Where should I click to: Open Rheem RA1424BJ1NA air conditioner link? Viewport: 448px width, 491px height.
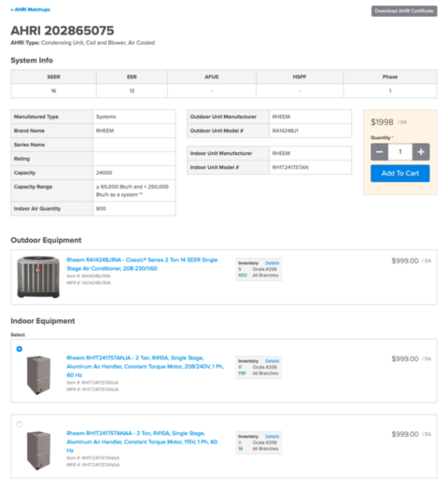[x=142, y=264]
